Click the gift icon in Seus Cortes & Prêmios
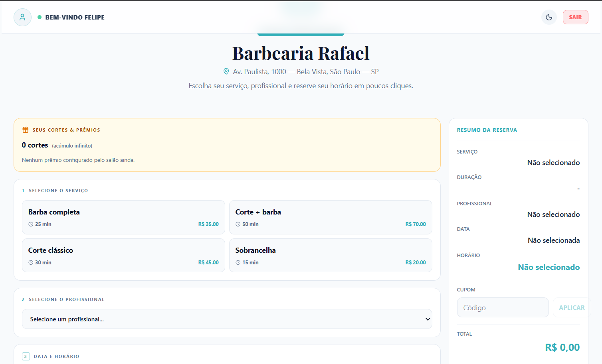 pyautogui.click(x=26, y=130)
